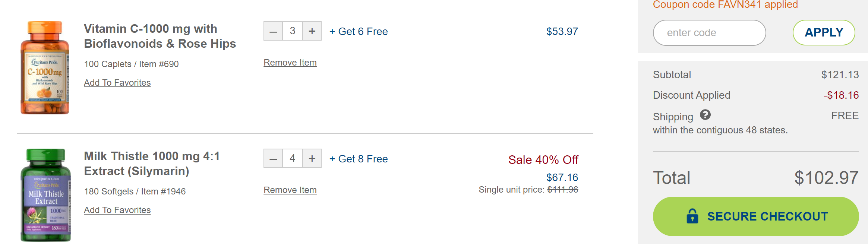Decrease Milk Thistle quantity with minus button

(x=273, y=159)
